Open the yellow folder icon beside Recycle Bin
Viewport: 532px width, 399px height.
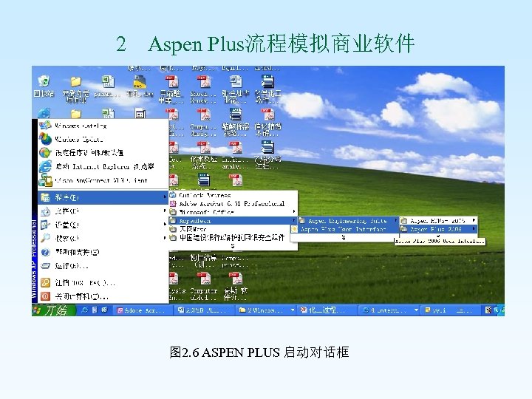pos(75,89)
